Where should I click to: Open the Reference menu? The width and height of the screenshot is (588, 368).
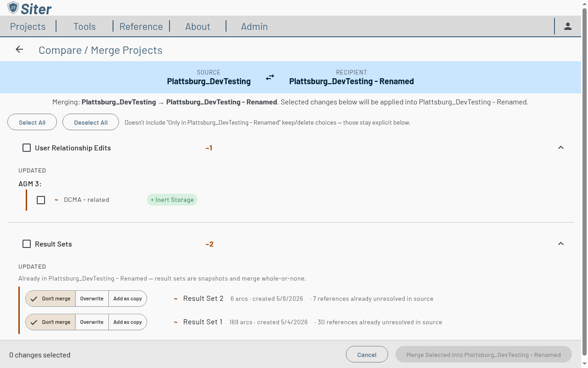(x=141, y=27)
